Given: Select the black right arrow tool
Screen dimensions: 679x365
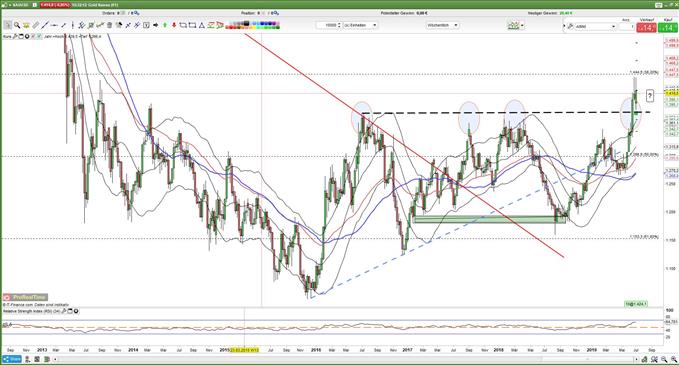Looking at the screenshot, I should (x=155, y=25).
